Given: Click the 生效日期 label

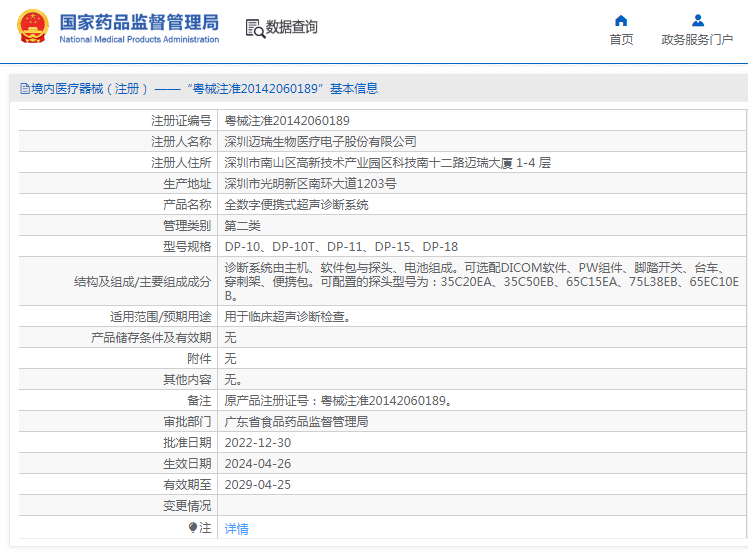Looking at the screenshot, I should 187,464.
